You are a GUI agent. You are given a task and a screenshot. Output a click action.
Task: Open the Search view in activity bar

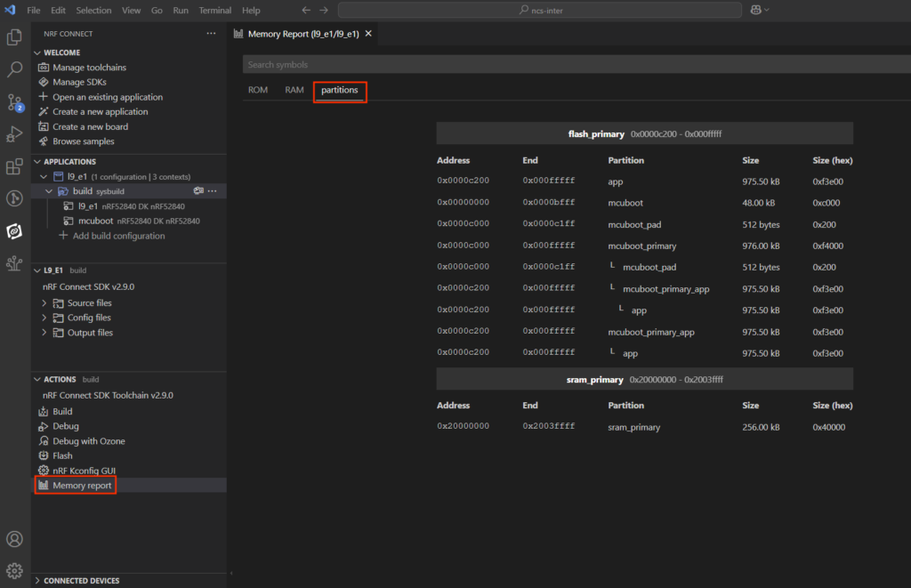point(14,69)
